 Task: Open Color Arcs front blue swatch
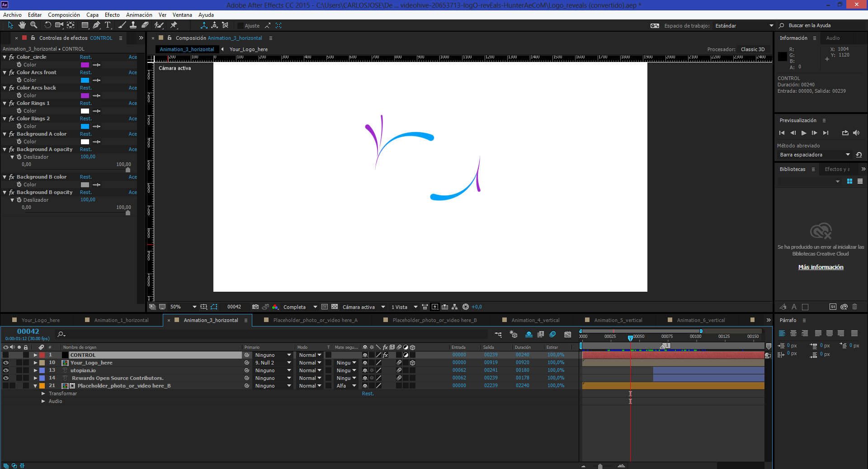coord(85,80)
